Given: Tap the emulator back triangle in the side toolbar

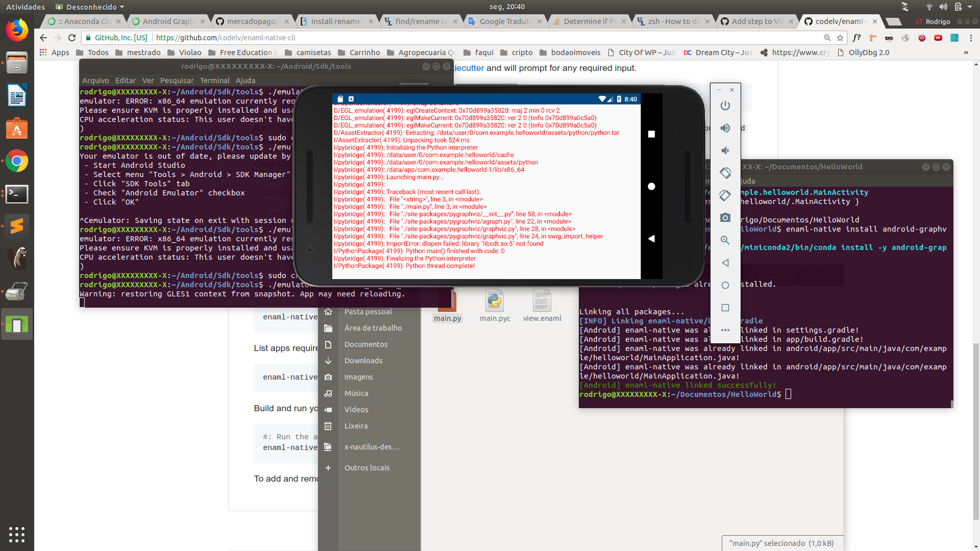Looking at the screenshot, I should pyautogui.click(x=725, y=263).
